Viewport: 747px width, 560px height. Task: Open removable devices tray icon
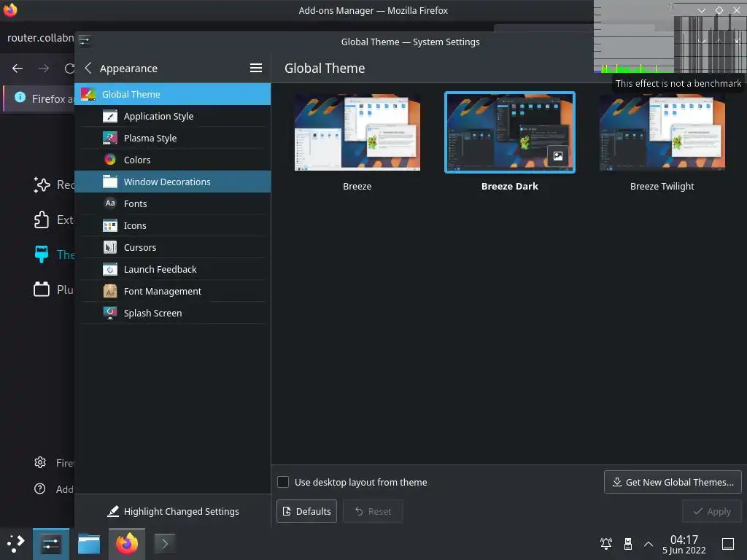pyautogui.click(x=628, y=544)
